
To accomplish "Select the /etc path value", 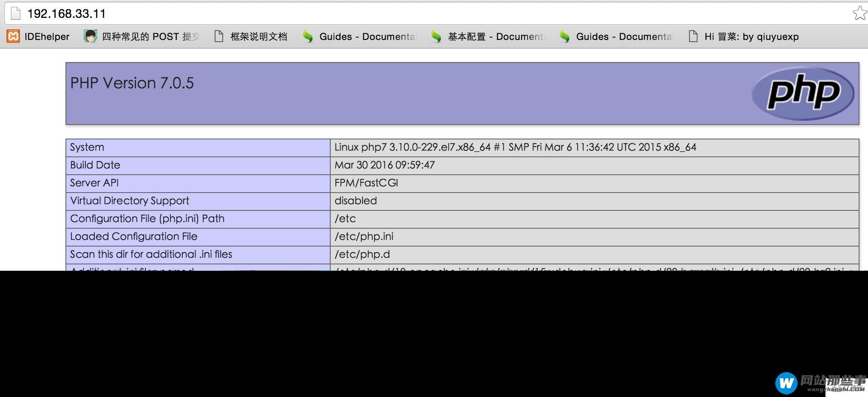I will pos(345,218).
